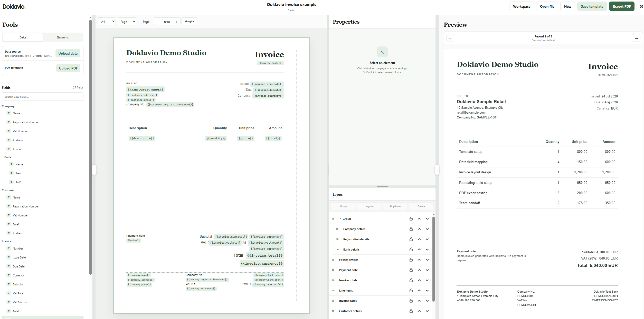Move Payment note layer up
The image size is (644, 319).
pyautogui.click(x=419, y=270)
